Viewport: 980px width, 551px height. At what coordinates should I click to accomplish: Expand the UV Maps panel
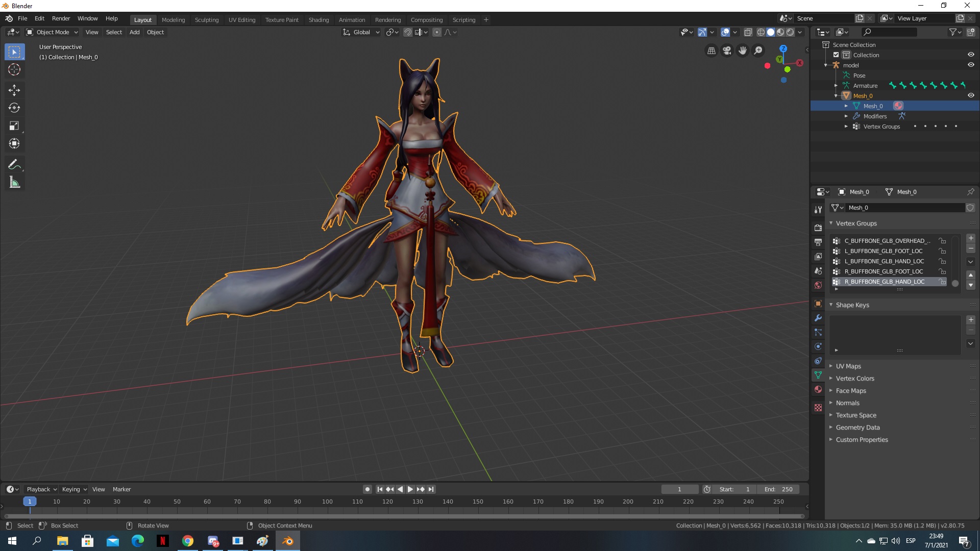tap(848, 366)
